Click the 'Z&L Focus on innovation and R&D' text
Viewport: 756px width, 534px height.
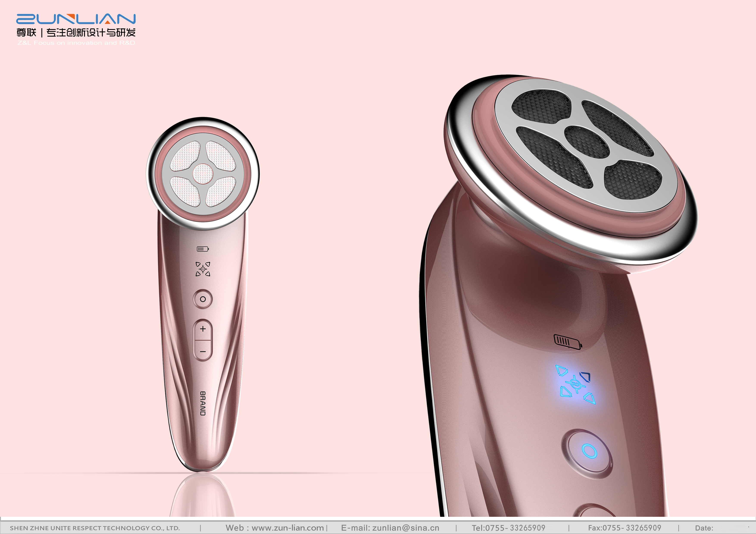tap(76, 43)
